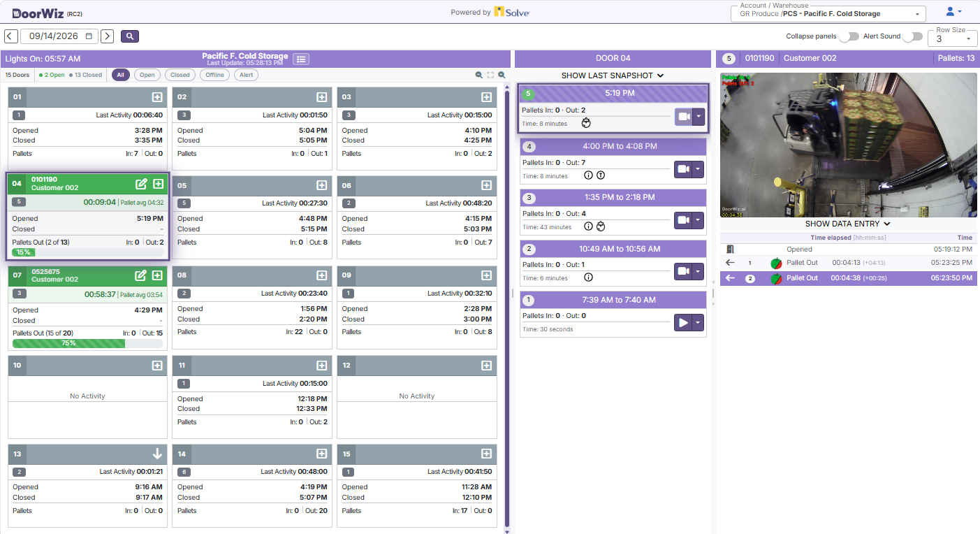Open the Account / Warehouse dropdown
Image resolution: width=980 pixels, height=534 pixels.
(828, 14)
